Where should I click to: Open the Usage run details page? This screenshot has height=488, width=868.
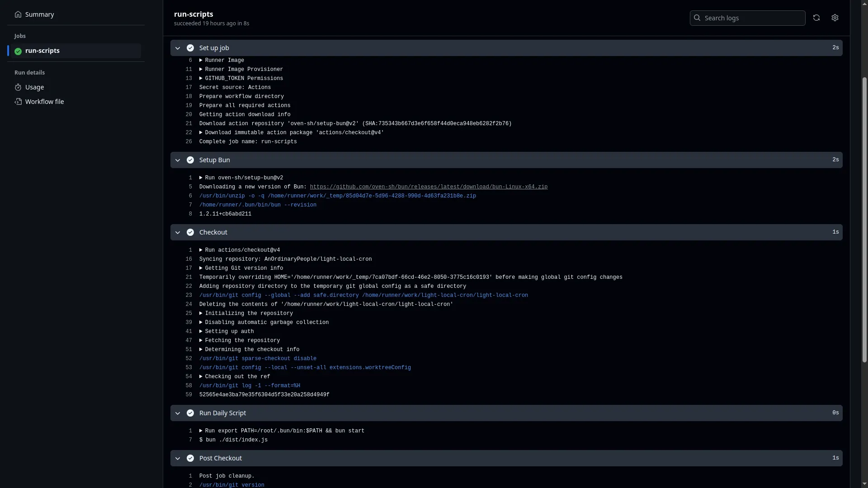click(x=35, y=87)
